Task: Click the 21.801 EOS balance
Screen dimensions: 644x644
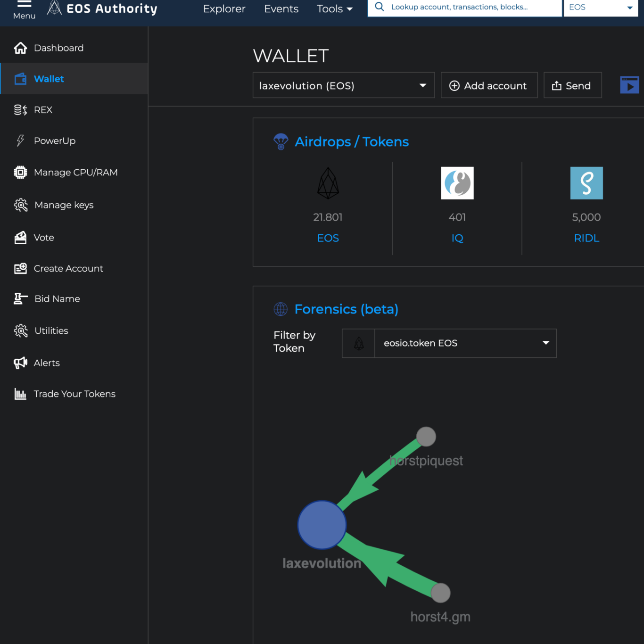Action: pyautogui.click(x=328, y=217)
